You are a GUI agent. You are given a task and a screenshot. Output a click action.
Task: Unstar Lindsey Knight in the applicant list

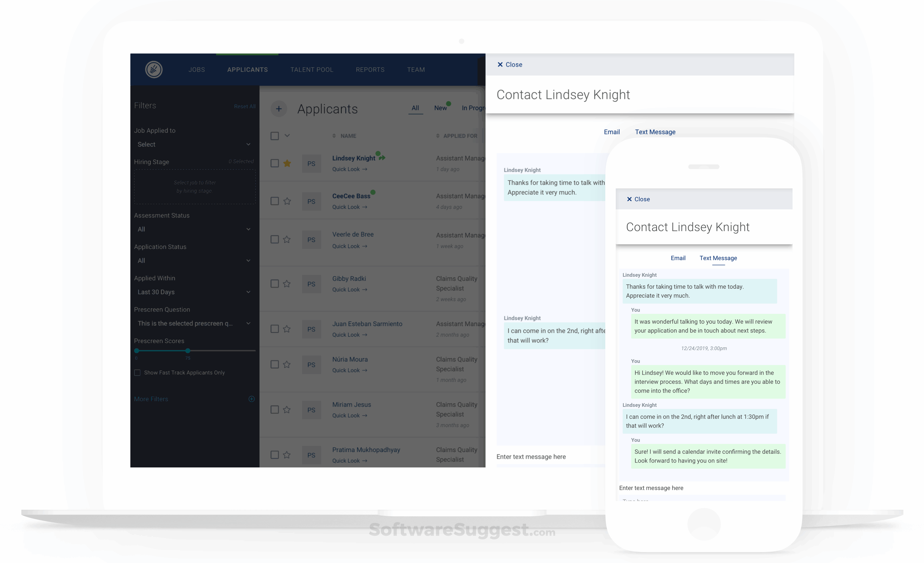[287, 163]
